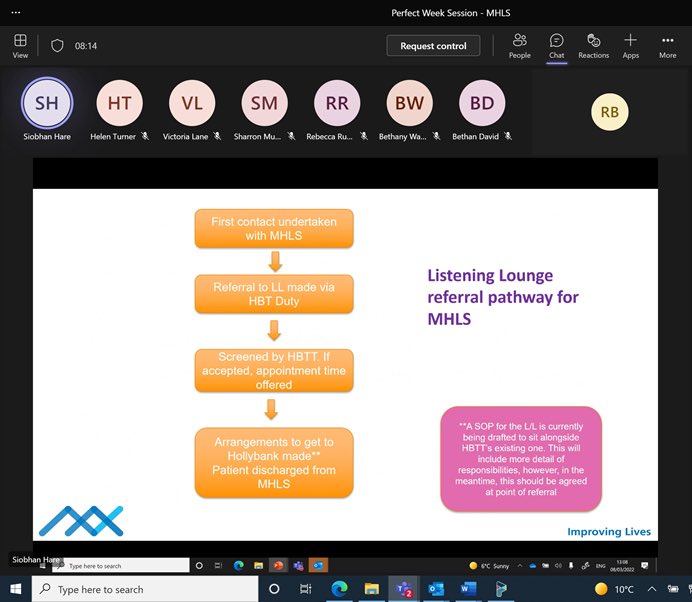Select Sharron's SM participant avatar

264,103
